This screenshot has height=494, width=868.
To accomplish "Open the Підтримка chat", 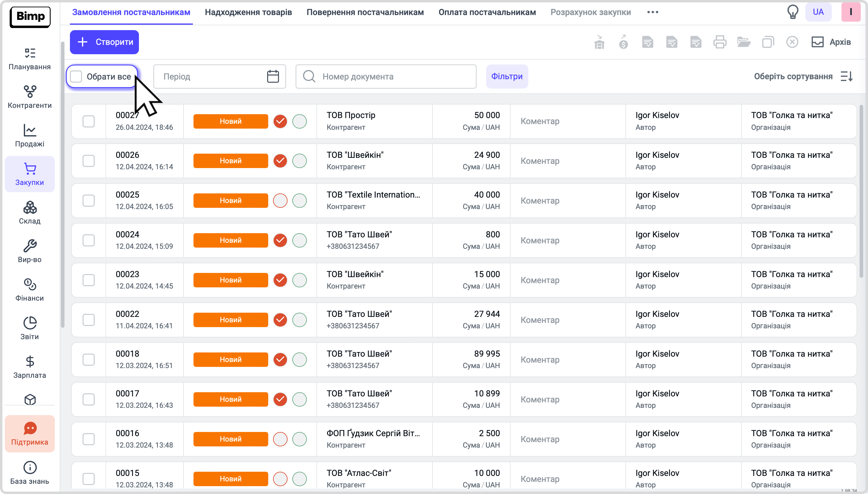I will 30,434.
